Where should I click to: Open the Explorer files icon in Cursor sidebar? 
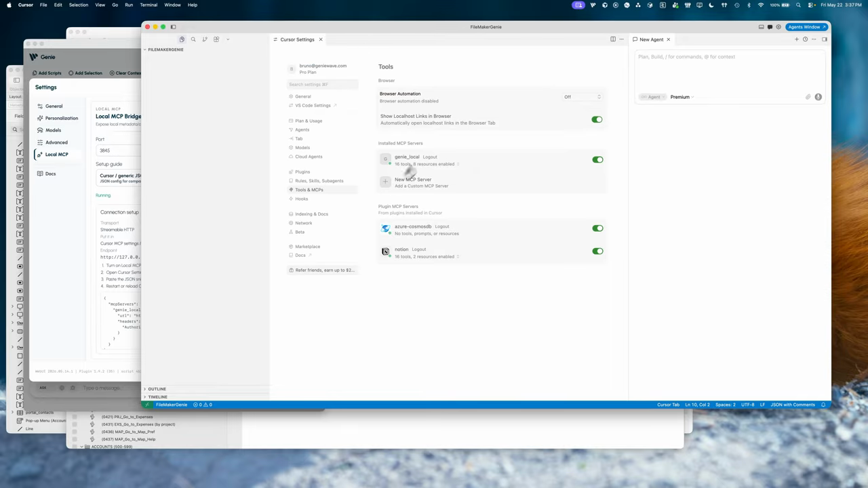pyautogui.click(x=182, y=39)
